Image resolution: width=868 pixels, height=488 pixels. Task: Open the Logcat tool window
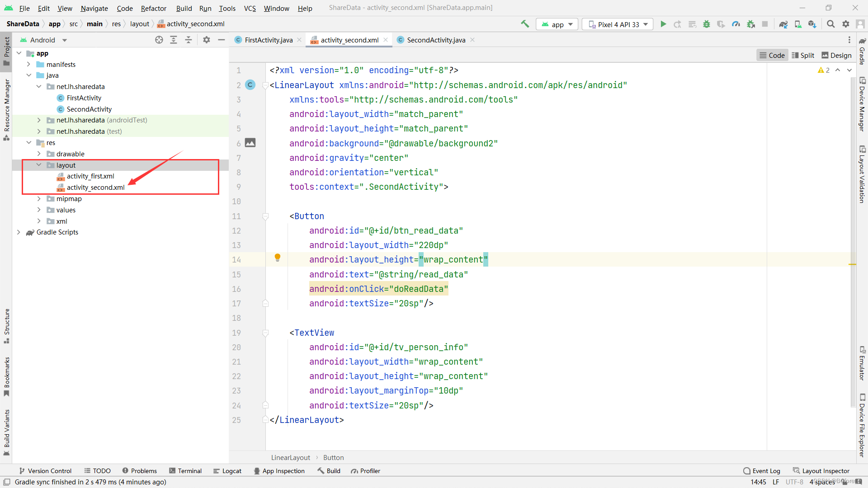(227, 471)
